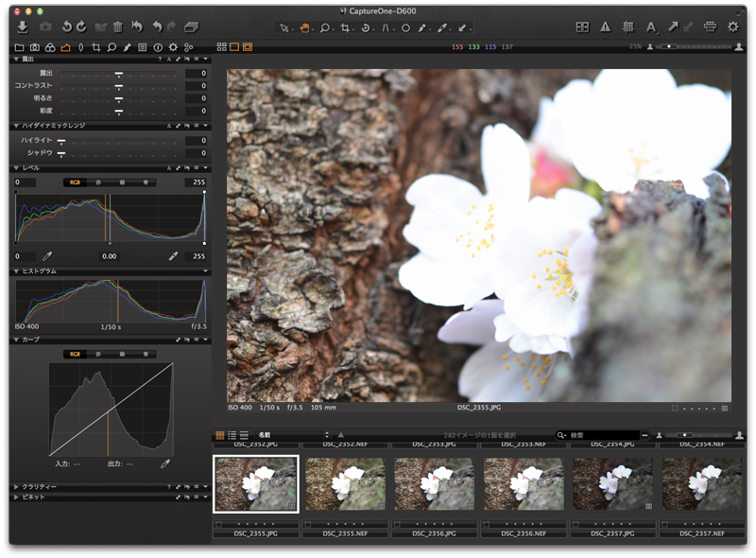Open the Lens correction tool tab
This screenshot has height=558, width=756.
coord(80,46)
